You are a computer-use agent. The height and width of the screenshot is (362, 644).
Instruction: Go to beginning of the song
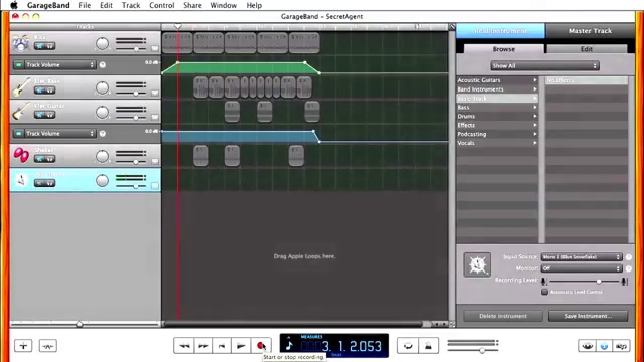(x=222, y=345)
